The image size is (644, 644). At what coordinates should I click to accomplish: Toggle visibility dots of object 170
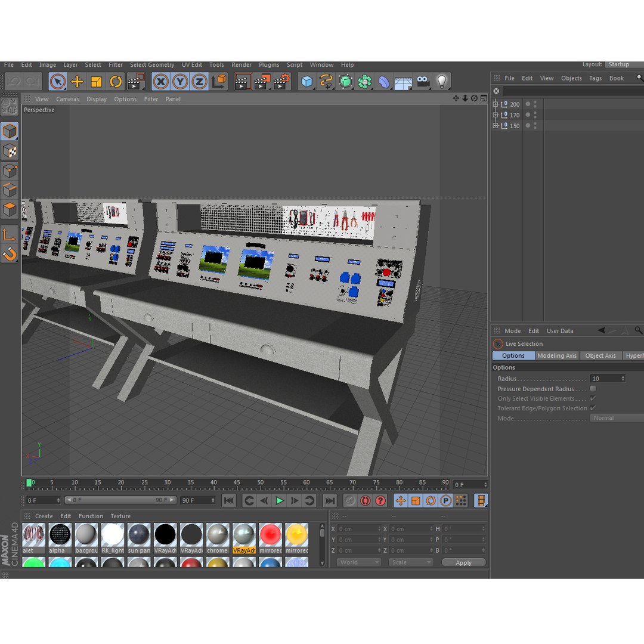pos(535,115)
